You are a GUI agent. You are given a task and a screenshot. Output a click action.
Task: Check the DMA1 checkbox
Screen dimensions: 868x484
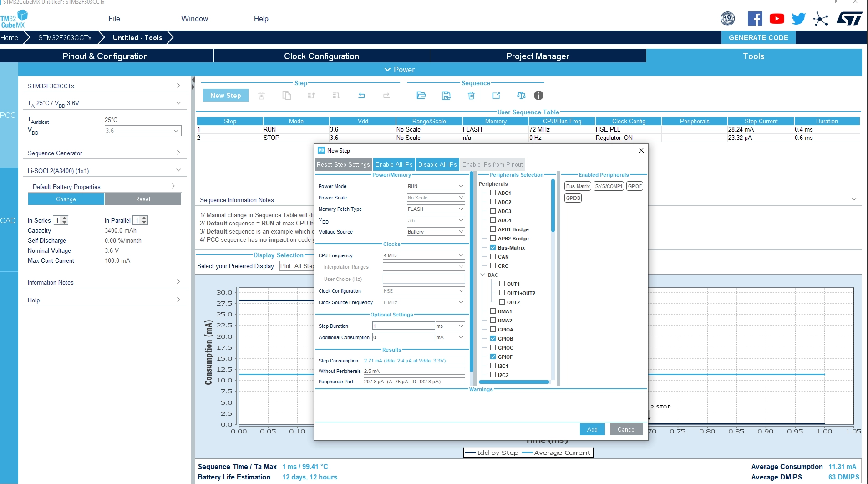(493, 311)
